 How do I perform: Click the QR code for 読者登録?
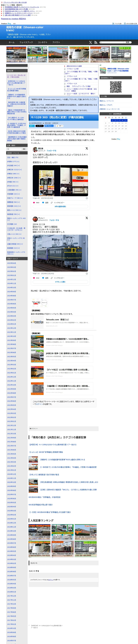[x=116, y=87]
